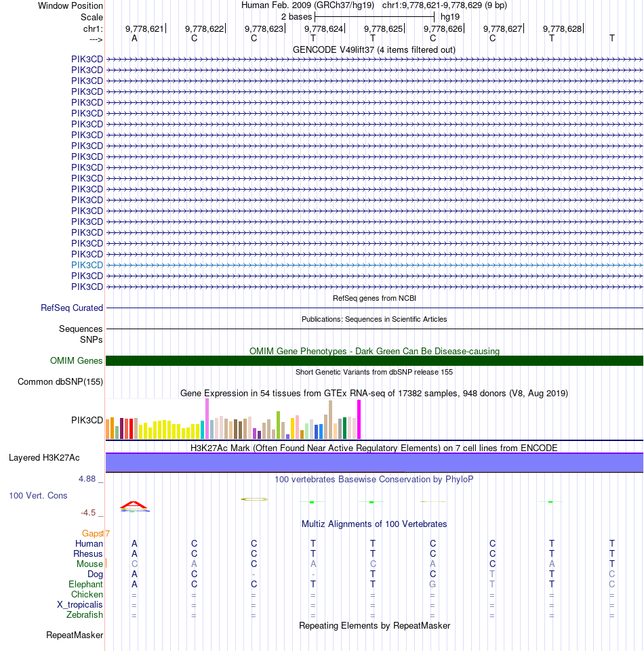Open the H3K27Ac Mark track title
Screen dimensions: 644x651
point(374,448)
